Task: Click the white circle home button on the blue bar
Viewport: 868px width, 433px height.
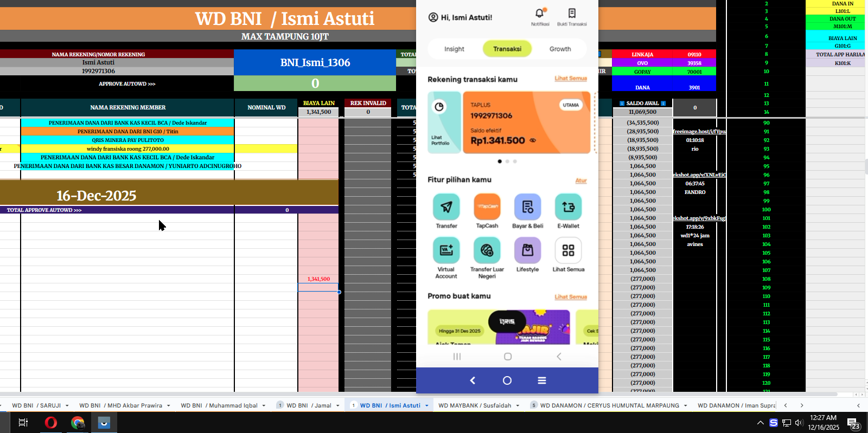Action: [507, 380]
